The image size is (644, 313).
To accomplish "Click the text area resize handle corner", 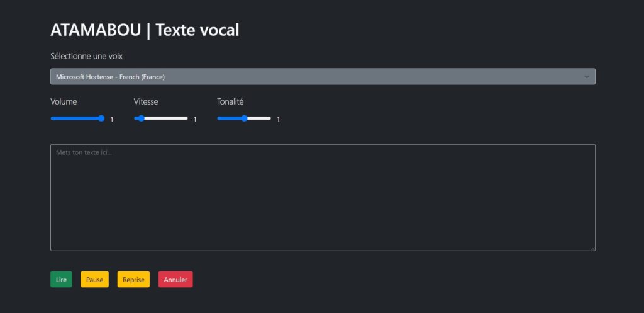I will tap(592, 248).
